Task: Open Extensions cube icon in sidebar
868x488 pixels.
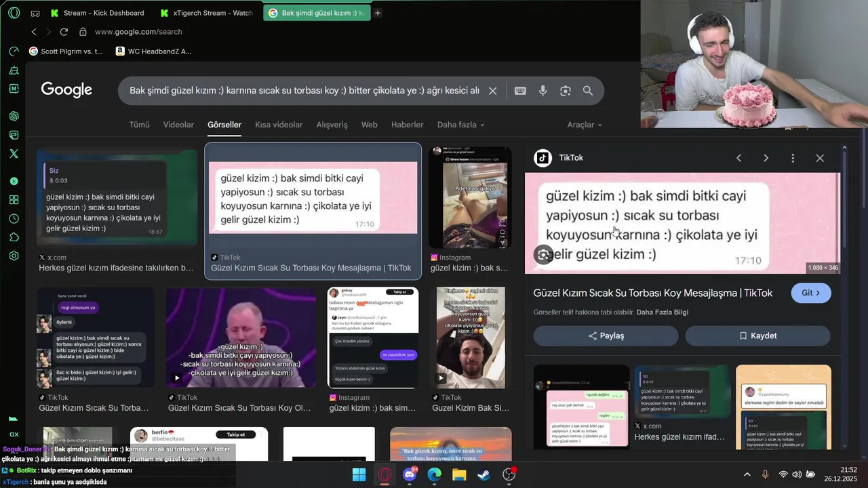Action: point(14,237)
